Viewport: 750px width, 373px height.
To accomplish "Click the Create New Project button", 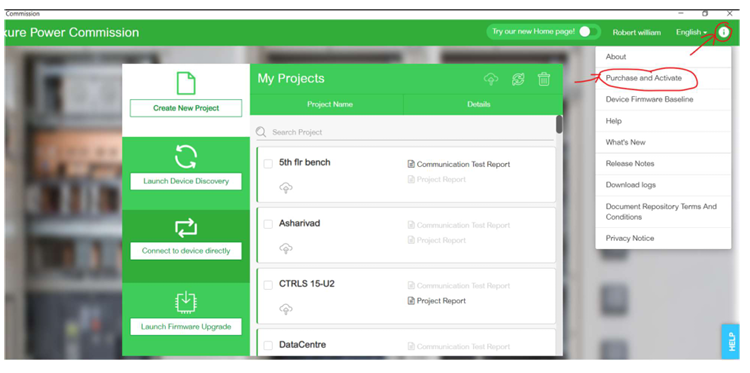I will point(186,108).
